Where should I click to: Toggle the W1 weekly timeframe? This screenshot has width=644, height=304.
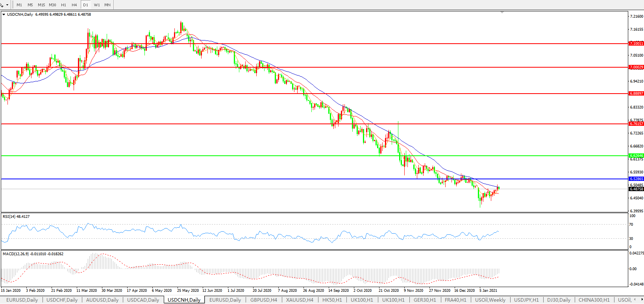tap(97, 5)
